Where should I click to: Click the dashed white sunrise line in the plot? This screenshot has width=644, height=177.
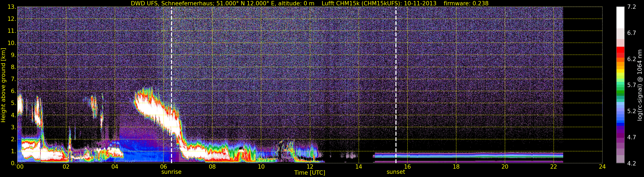[x=171, y=85]
